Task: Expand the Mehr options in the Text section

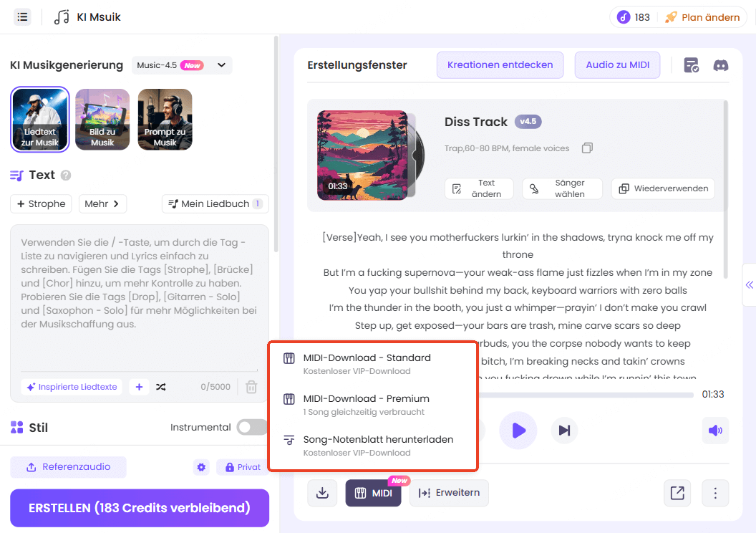Action: tap(102, 203)
